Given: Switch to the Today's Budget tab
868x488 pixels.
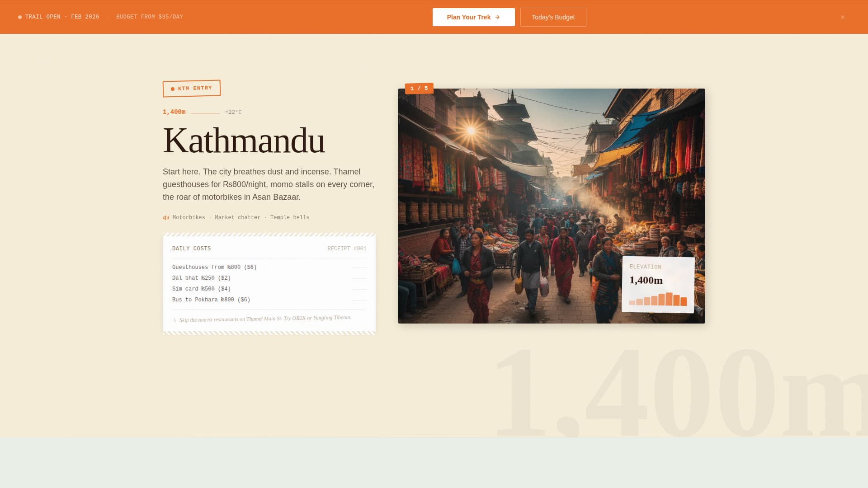Looking at the screenshot, I should point(553,17).
